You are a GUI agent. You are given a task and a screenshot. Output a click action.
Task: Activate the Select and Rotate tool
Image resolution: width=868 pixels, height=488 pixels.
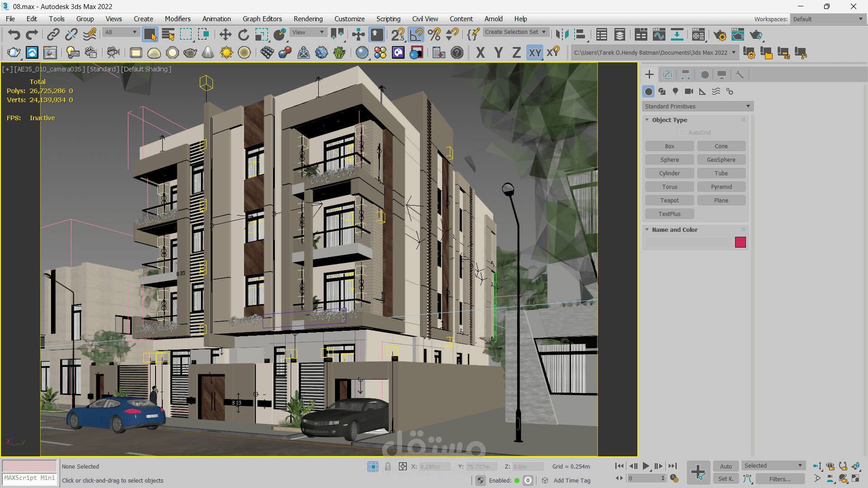[x=243, y=35]
